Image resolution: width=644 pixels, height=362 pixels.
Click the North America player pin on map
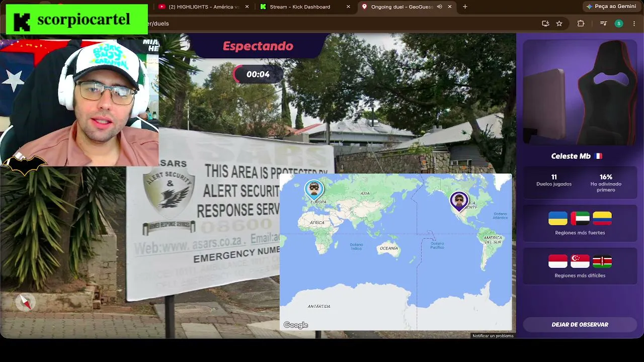click(x=459, y=202)
